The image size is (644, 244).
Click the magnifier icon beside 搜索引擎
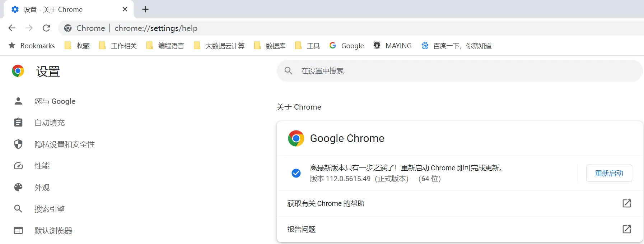tap(18, 209)
